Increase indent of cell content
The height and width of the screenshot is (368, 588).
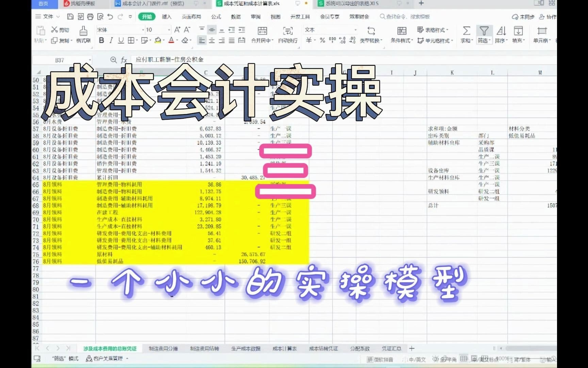(x=242, y=30)
